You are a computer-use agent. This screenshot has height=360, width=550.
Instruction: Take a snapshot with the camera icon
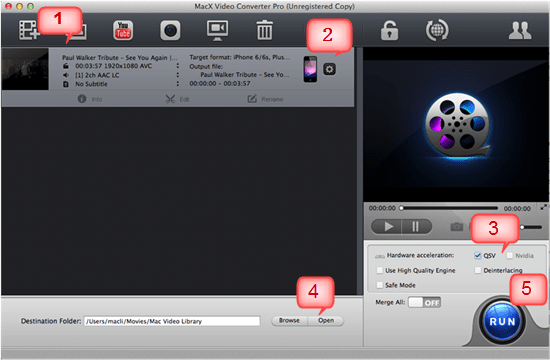tap(456, 227)
